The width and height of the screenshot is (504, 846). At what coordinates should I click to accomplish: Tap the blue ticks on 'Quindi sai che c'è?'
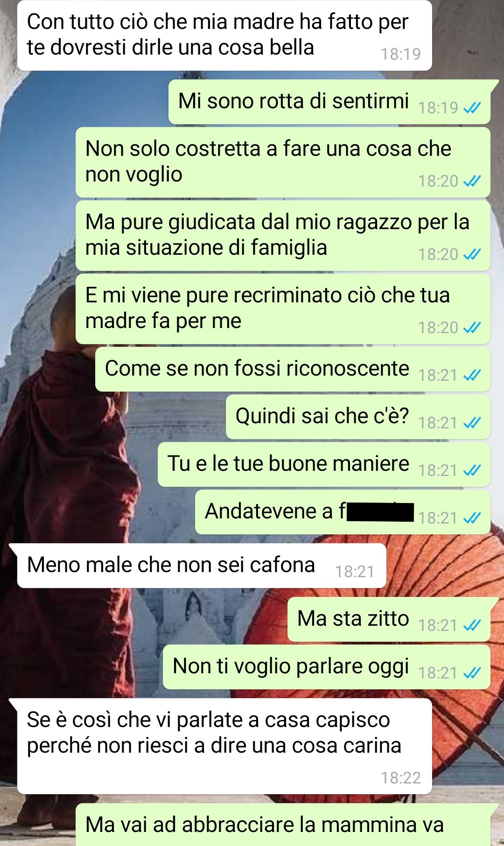click(472, 423)
